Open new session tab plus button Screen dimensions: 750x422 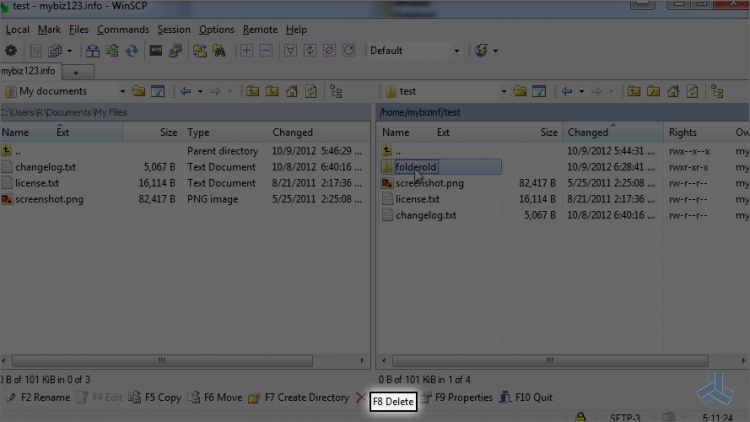(x=76, y=72)
